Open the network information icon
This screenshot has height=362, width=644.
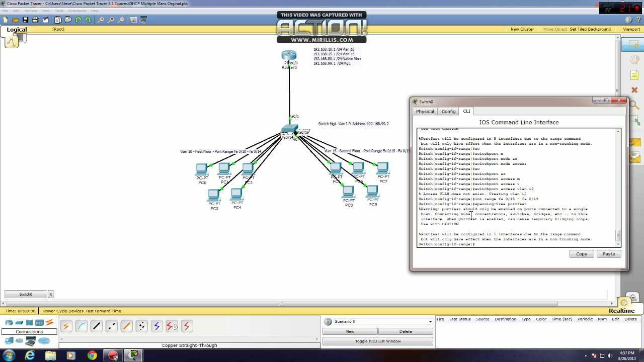coord(629,20)
